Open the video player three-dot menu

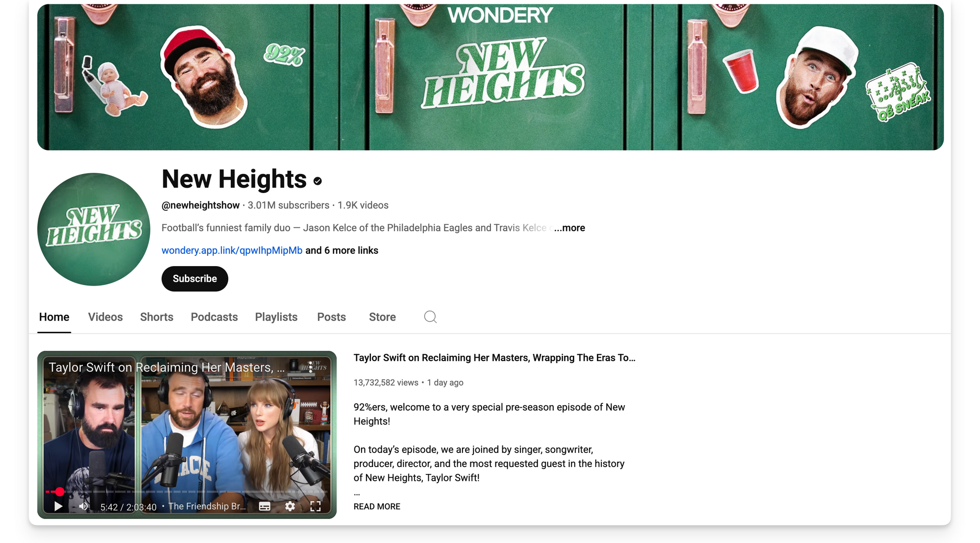(x=311, y=368)
